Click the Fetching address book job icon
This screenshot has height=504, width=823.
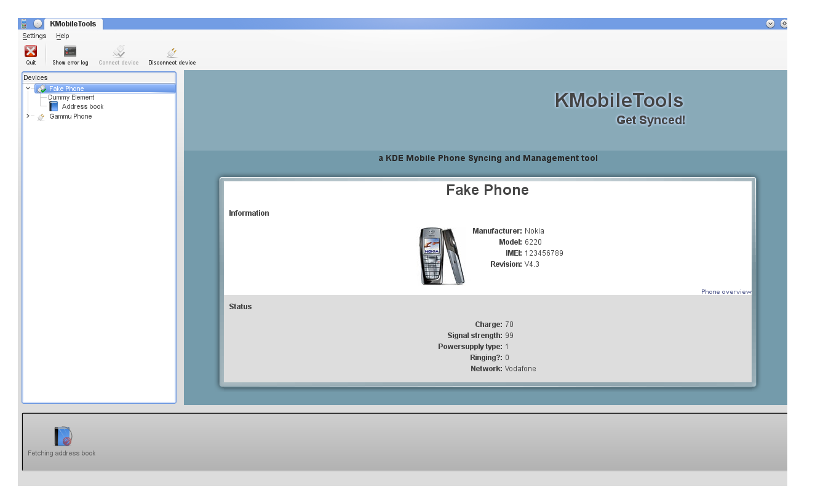(63, 436)
